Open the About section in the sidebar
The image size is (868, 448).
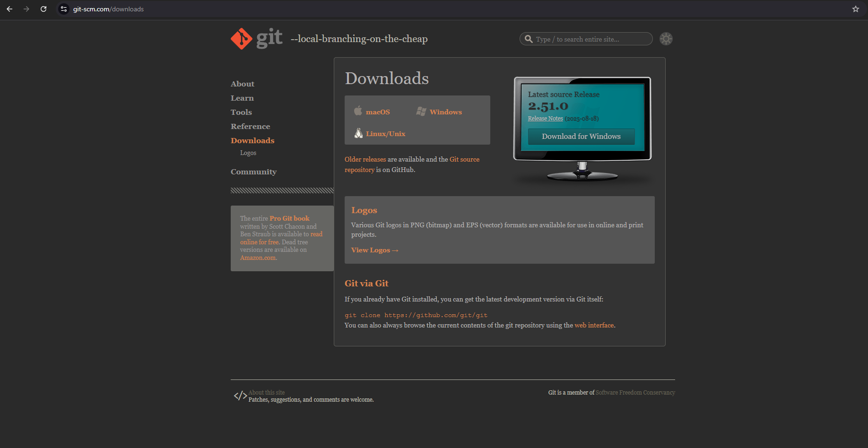point(242,84)
